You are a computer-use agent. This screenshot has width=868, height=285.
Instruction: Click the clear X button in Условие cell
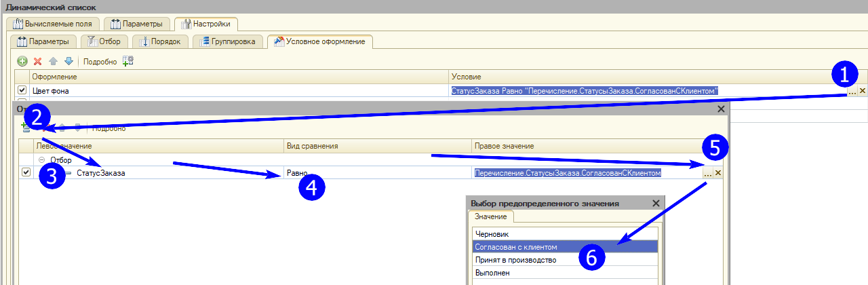pos(862,90)
